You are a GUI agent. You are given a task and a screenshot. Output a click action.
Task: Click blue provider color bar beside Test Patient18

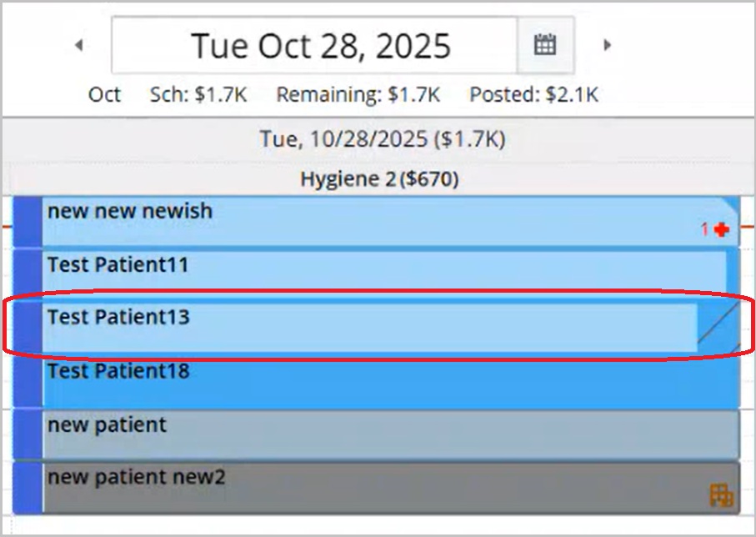click(29, 381)
